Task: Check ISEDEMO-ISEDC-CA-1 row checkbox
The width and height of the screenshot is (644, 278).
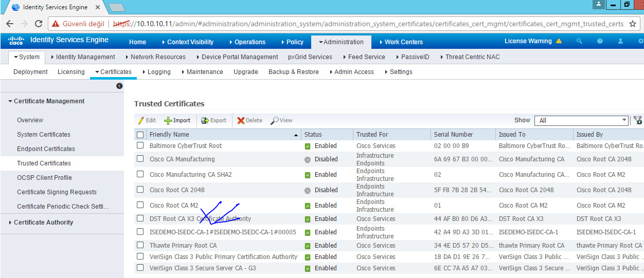Action: tap(140, 232)
